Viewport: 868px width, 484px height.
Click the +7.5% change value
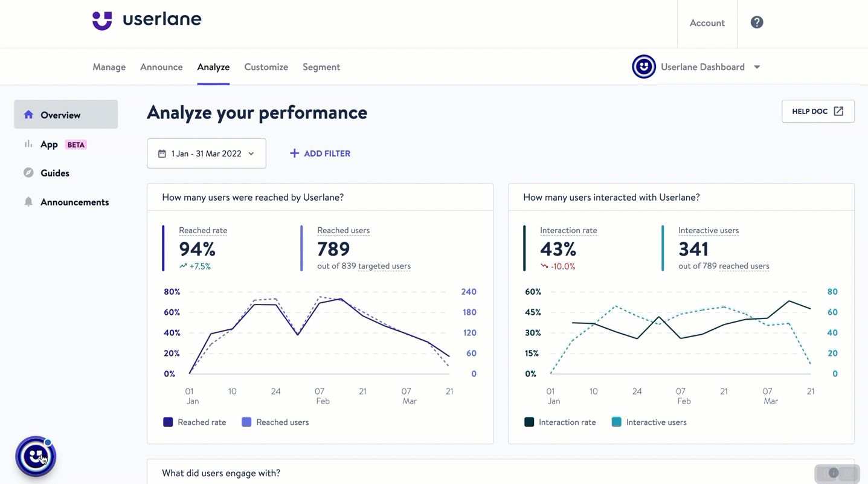(x=200, y=266)
